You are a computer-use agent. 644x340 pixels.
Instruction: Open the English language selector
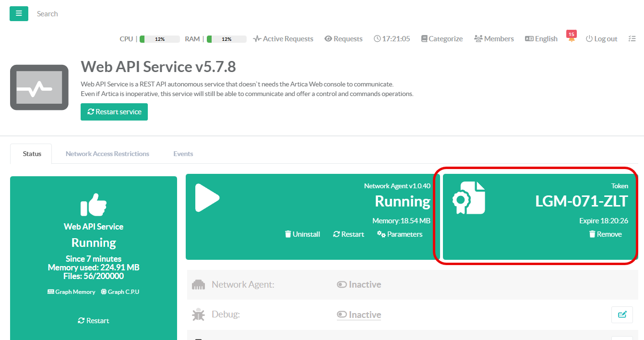tap(541, 39)
